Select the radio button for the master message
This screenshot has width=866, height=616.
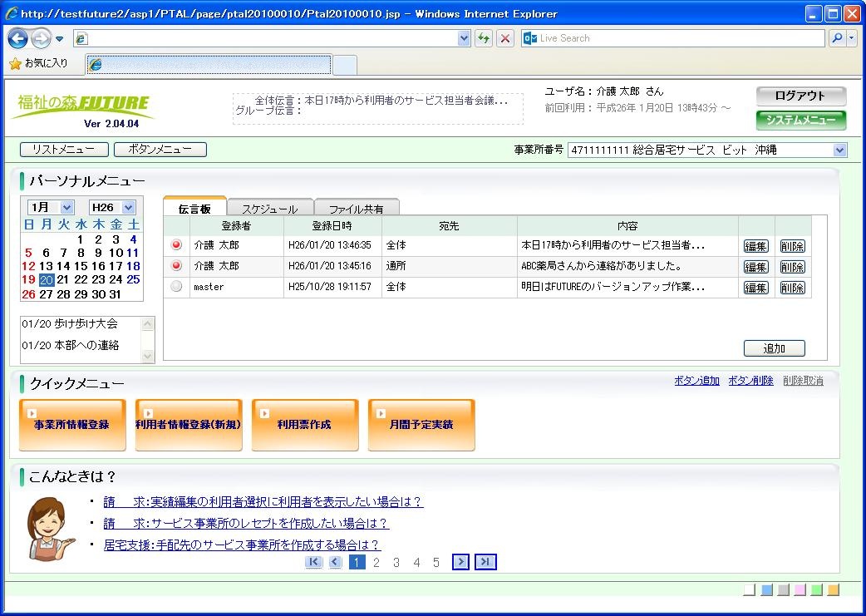coord(176,287)
